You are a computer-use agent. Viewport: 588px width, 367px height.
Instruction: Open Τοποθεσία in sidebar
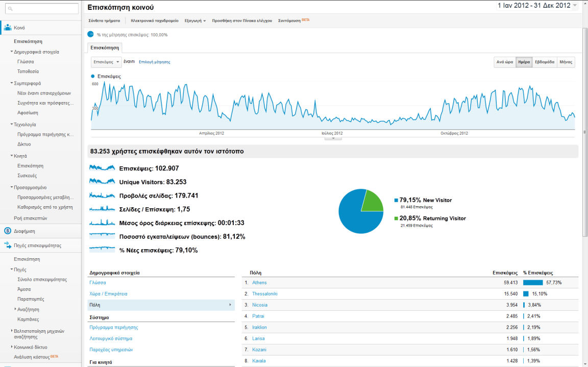tap(28, 71)
